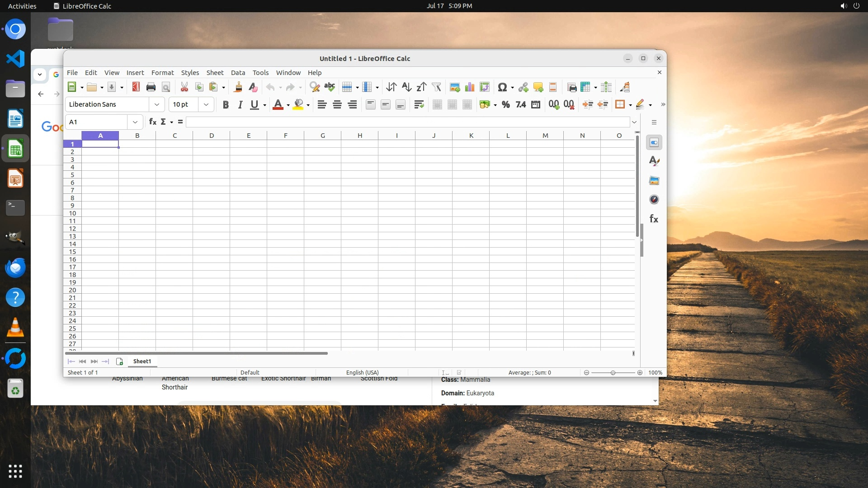This screenshot has height=488, width=868.
Task: Open the Data menu
Action: [x=238, y=72]
